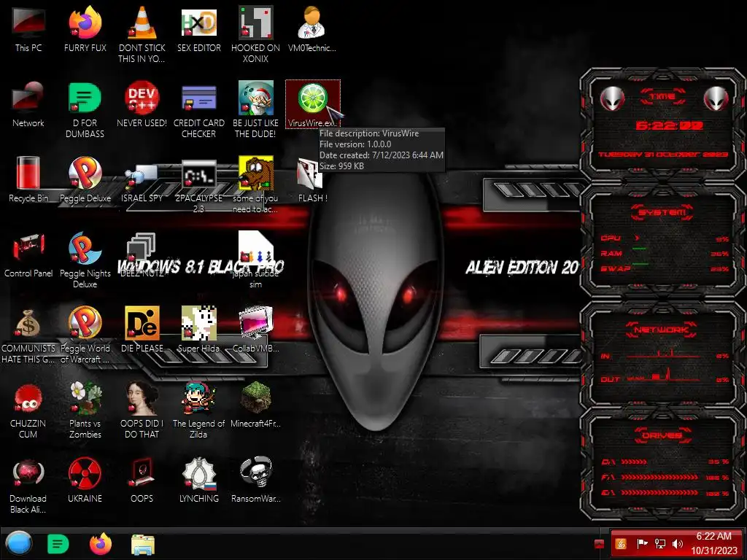Open Action Center flag in tray
747x560 pixels.
(x=642, y=543)
